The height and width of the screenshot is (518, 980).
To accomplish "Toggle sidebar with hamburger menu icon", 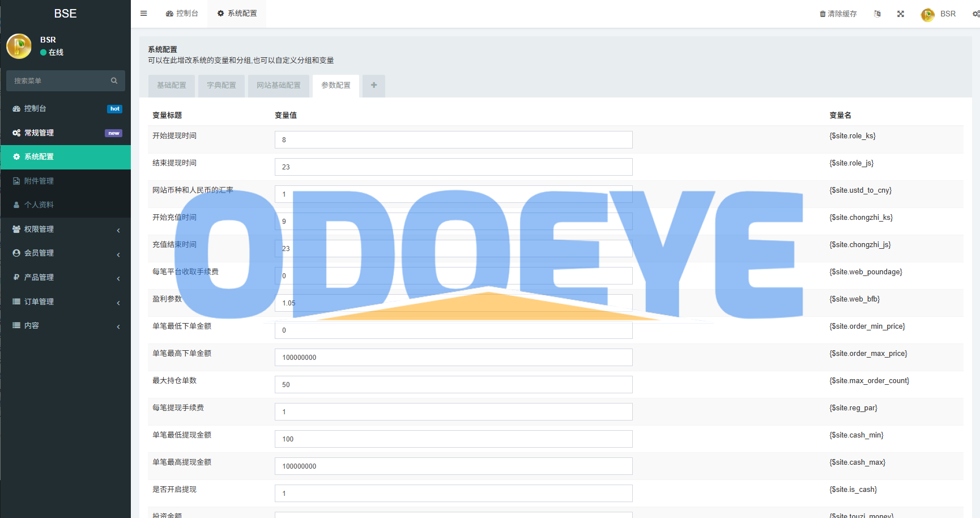I will 144,14.
